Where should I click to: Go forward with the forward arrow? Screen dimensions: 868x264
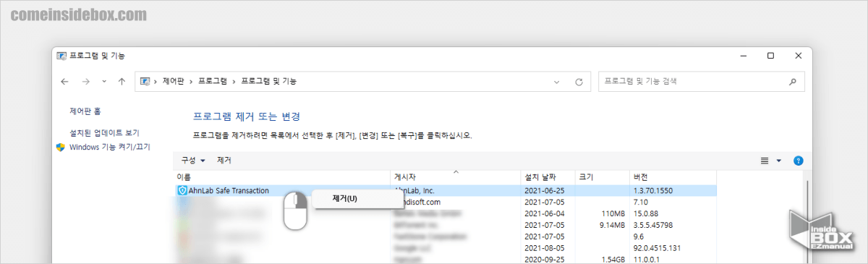pyautogui.click(x=86, y=82)
